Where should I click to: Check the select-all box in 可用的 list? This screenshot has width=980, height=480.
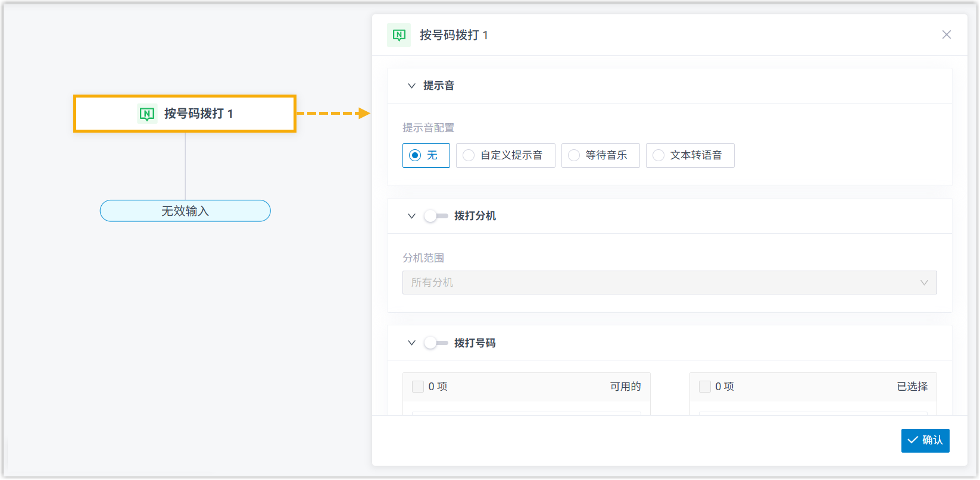(x=418, y=387)
